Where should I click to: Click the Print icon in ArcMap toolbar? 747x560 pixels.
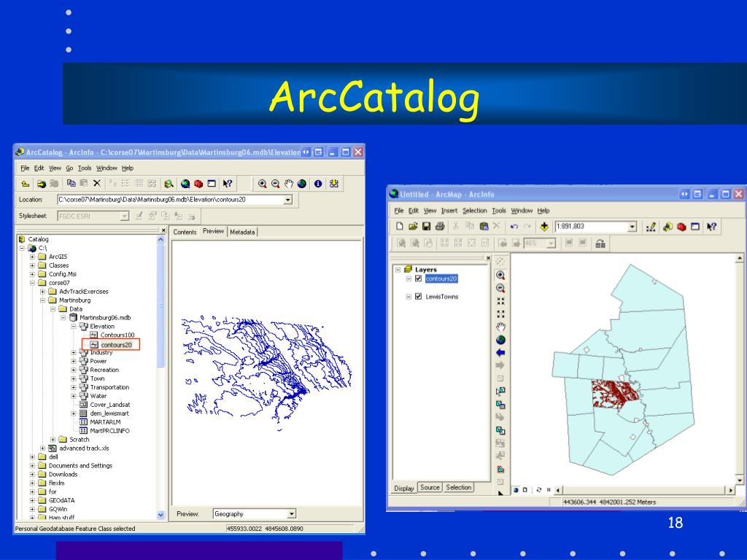click(440, 226)
